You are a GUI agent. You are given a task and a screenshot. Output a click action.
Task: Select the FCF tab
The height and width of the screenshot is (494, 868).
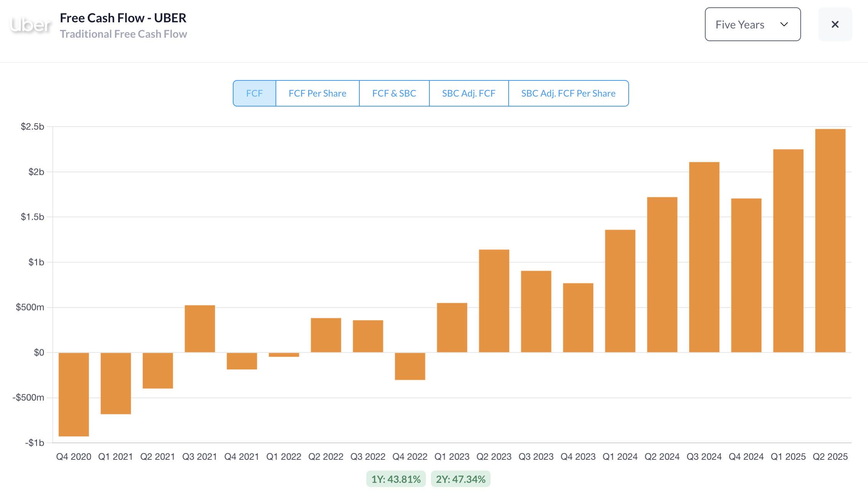click(254, 93)
